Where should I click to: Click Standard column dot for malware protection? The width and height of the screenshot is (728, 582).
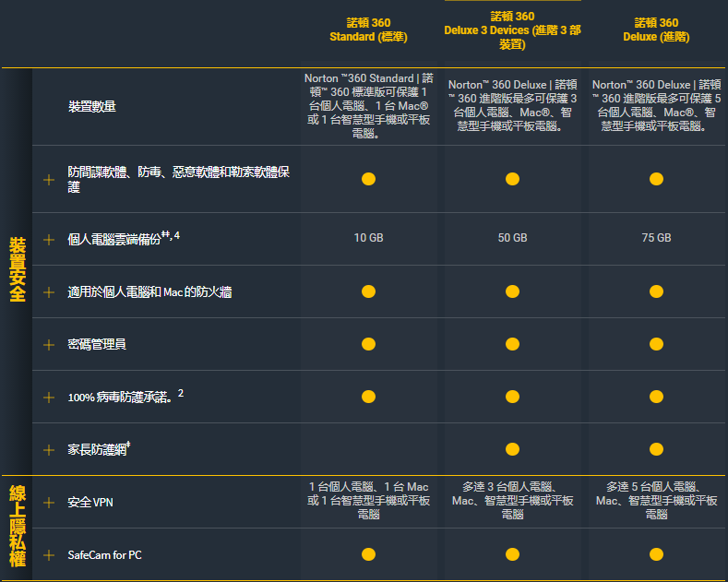click(x=368, y=179)
